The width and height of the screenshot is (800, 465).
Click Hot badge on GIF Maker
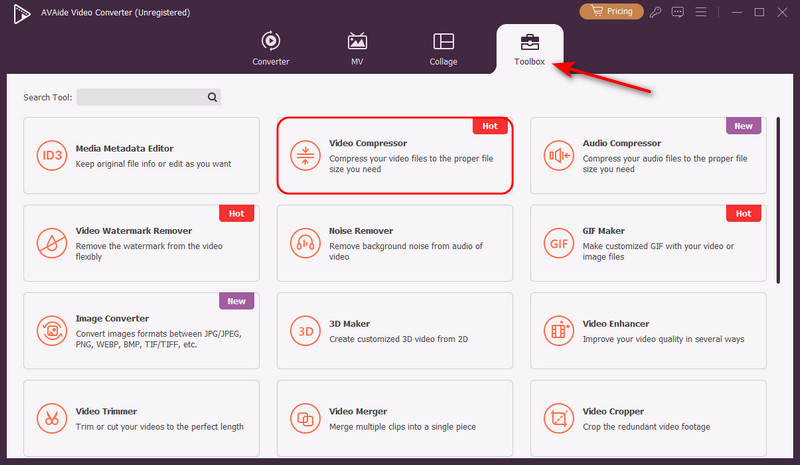pyautogui.click(x=743, y=213)
